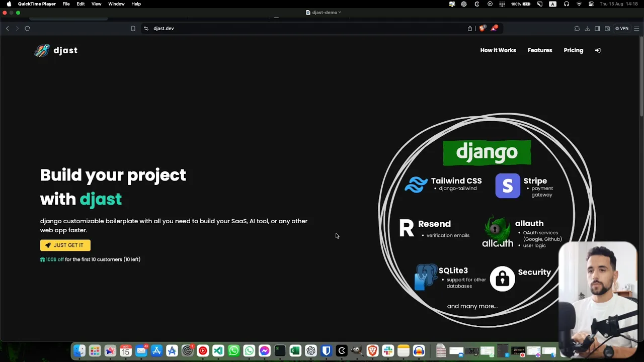The image size is (644, 362).
Task: Open How it Works nav link
Action: pyautogui.click(x=498, y=50)
